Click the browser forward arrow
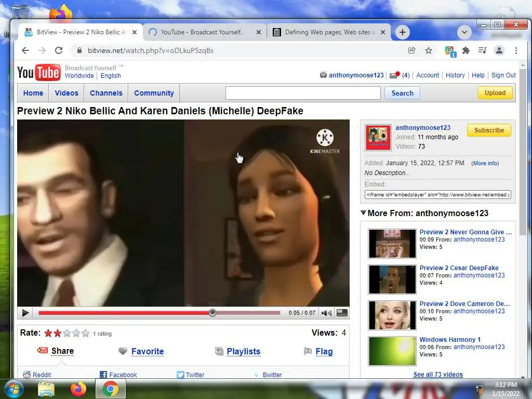 coord(42,50)
